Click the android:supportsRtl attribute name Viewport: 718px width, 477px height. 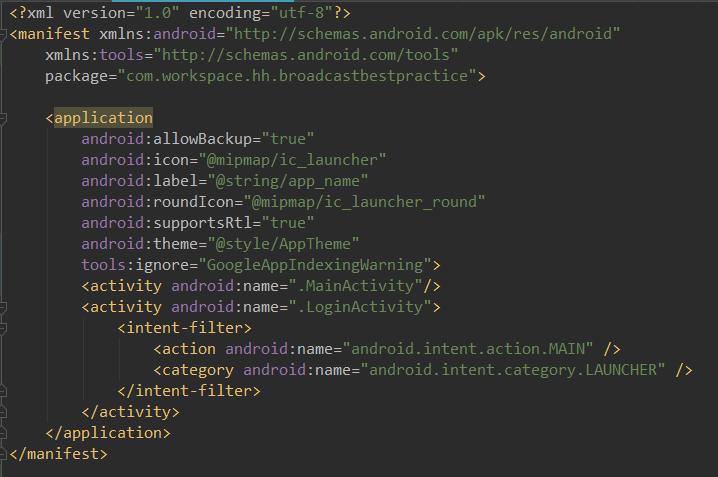point(166,223)
